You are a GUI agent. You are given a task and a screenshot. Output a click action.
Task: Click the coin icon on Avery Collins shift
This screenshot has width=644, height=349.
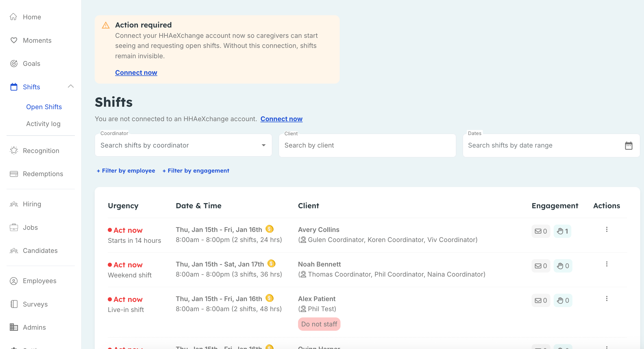tap(269, 229)
